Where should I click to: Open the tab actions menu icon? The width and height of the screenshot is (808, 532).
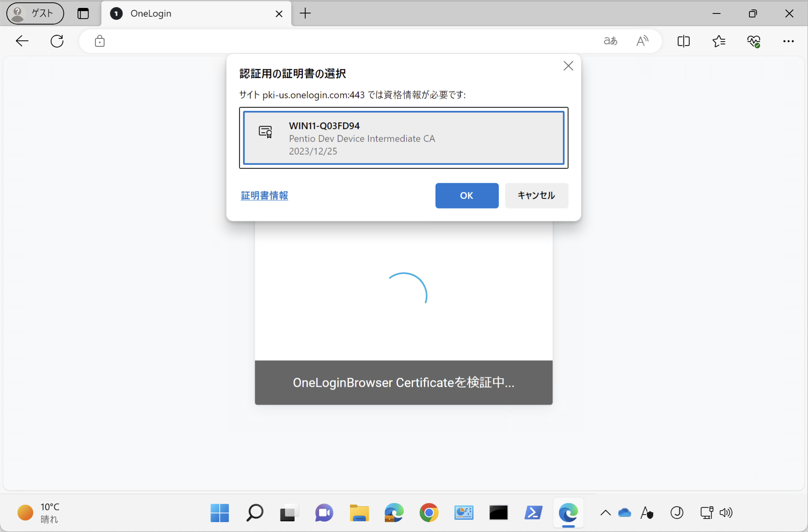click(x=83, y=13)
